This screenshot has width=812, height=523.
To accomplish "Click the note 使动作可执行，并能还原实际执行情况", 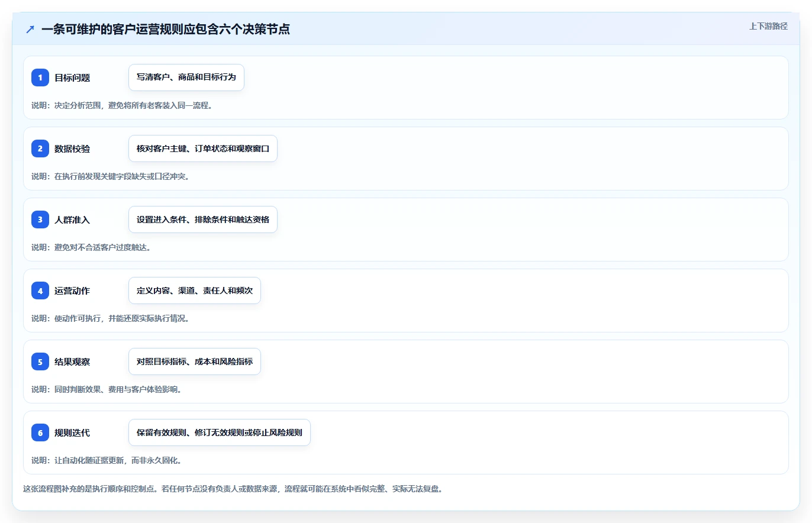I will [122, 318].
